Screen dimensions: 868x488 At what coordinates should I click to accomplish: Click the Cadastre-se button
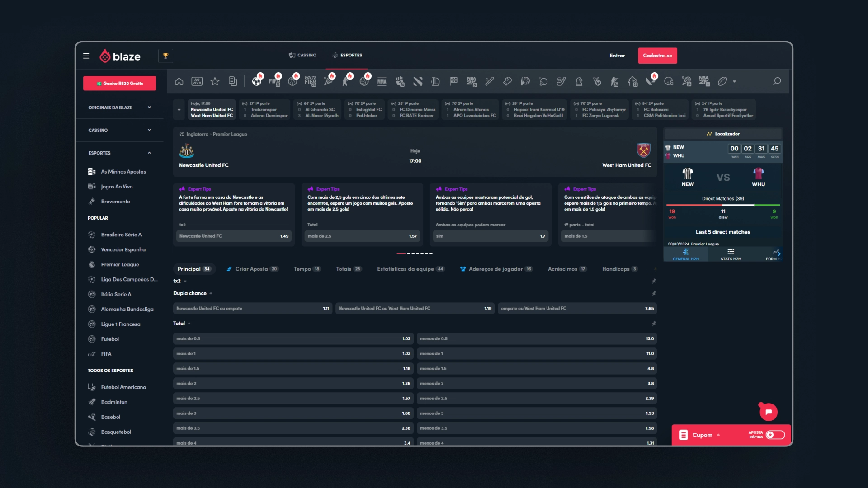point(657,56)
